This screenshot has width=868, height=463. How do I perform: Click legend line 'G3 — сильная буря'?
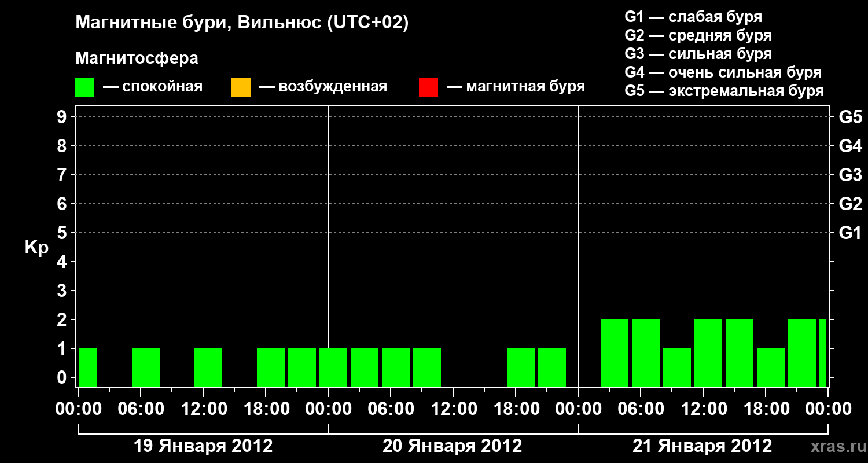coord(698,54)
